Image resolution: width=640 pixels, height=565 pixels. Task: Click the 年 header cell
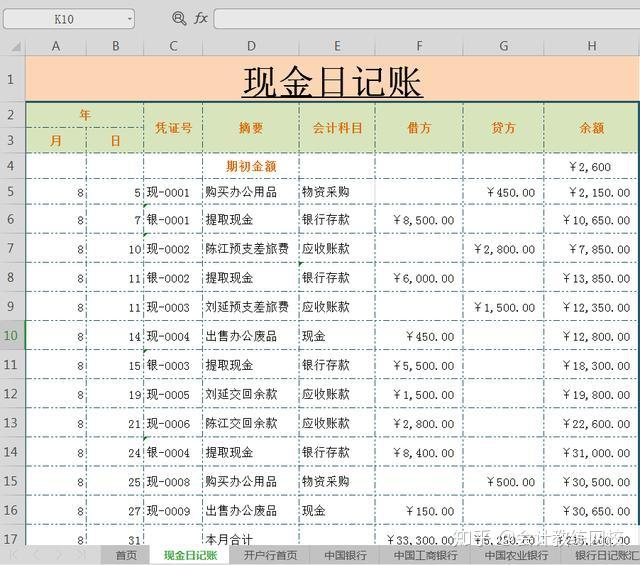click(84, 115)
